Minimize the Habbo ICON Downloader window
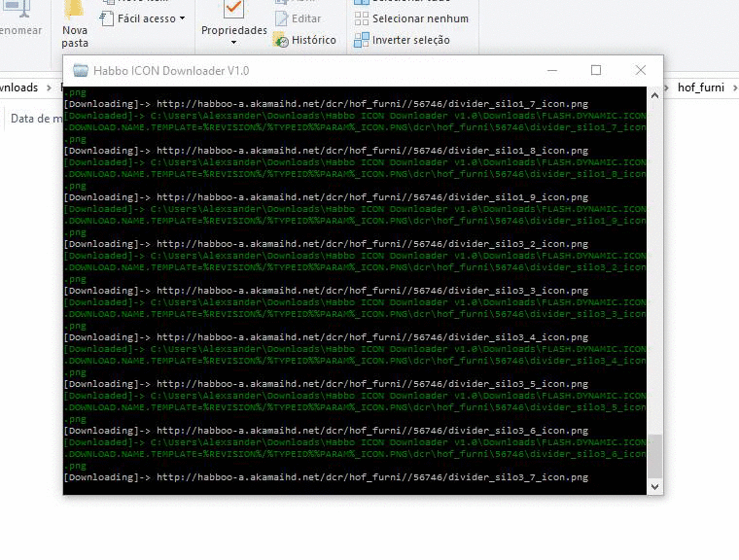Image resolution: width=739 pixels, height=560 pixels. (x=552, y=70)
